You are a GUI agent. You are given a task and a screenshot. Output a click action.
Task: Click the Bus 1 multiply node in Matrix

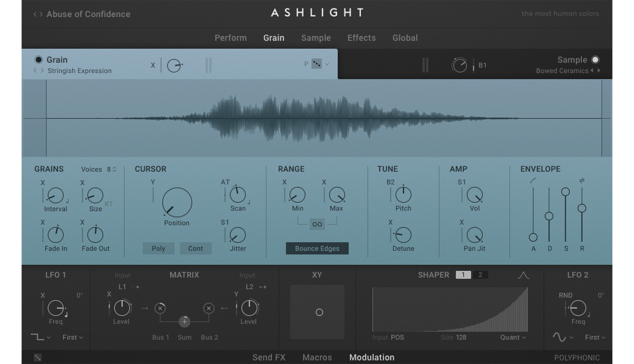click(160, 308)
